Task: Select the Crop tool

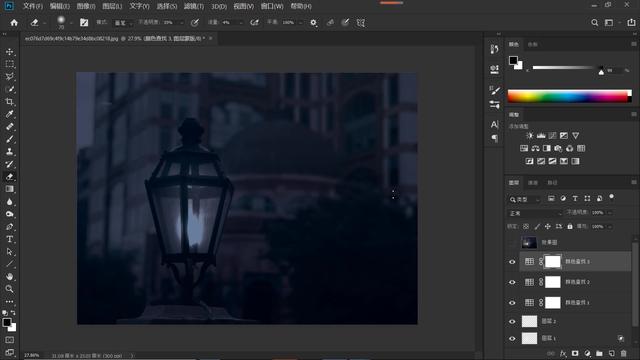Action: [x=9, y=102]
